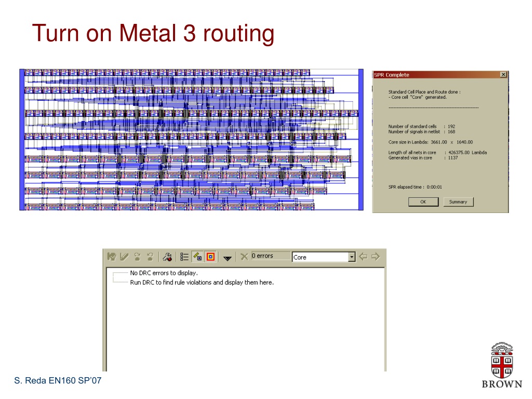
Task: Click the routed core layout image
Action: click(x=191, y=139)
